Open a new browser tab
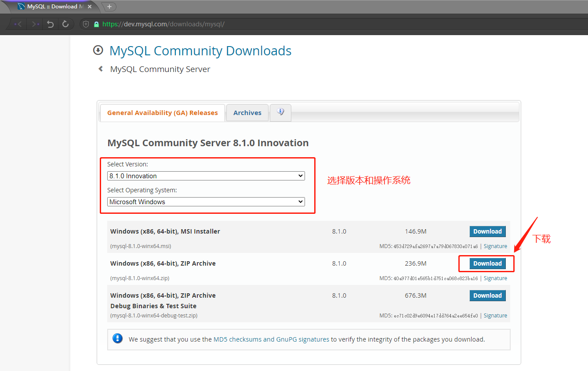The width and height of the screenshot is (588, 371). pyautogui.click(x=109, y=7)
